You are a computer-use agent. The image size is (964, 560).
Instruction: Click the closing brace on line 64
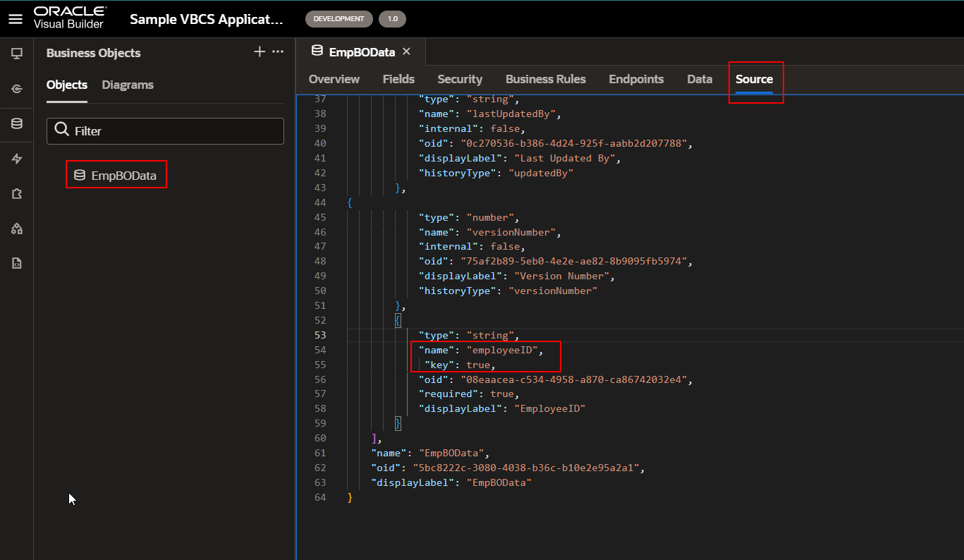(x=350, y=497)
